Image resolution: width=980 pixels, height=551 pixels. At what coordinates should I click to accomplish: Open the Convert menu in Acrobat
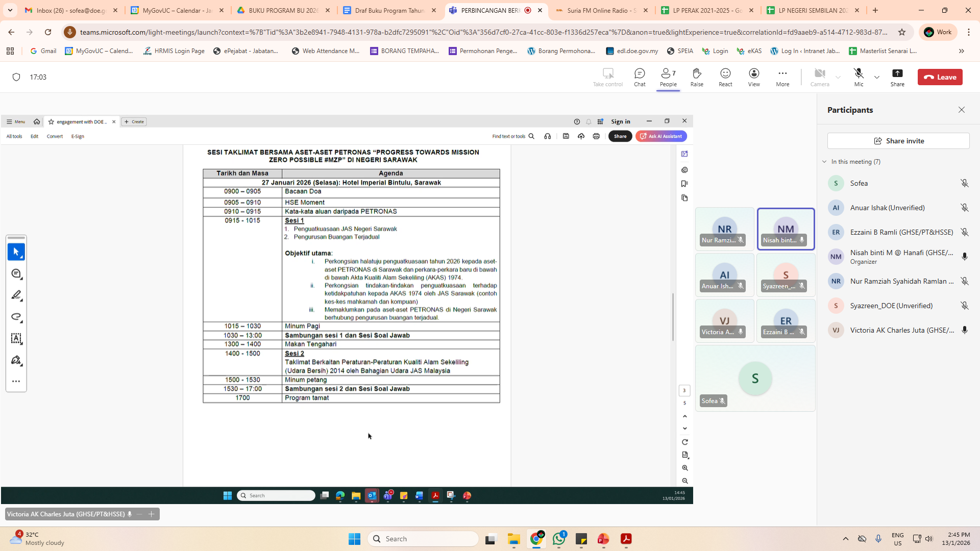[55, 136]
